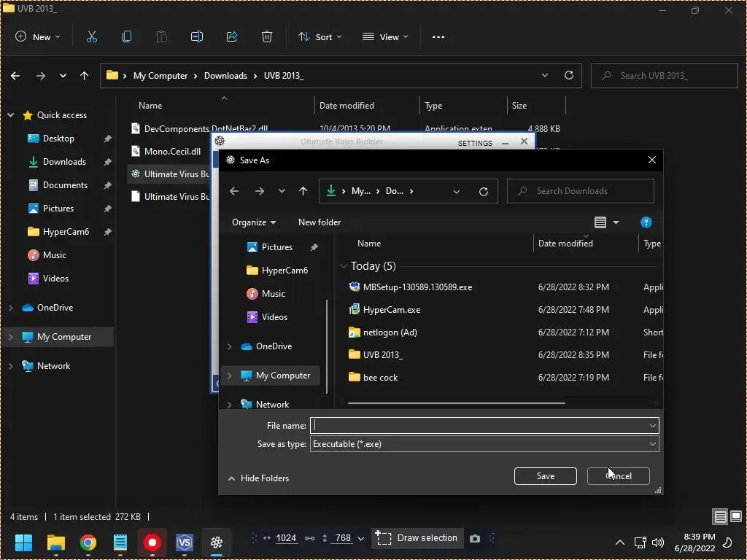
Task: Open the Organize dropdown in Save As dialog
Action: tap(254, 222)
